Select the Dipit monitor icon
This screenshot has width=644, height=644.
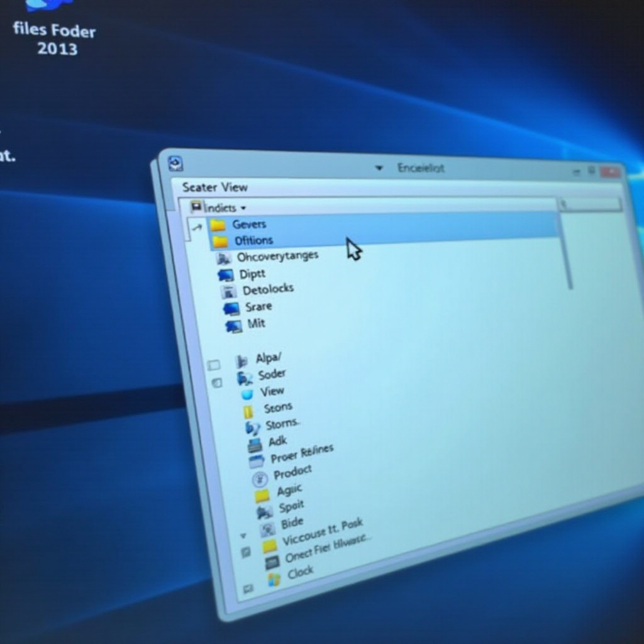tap(225, 275)
